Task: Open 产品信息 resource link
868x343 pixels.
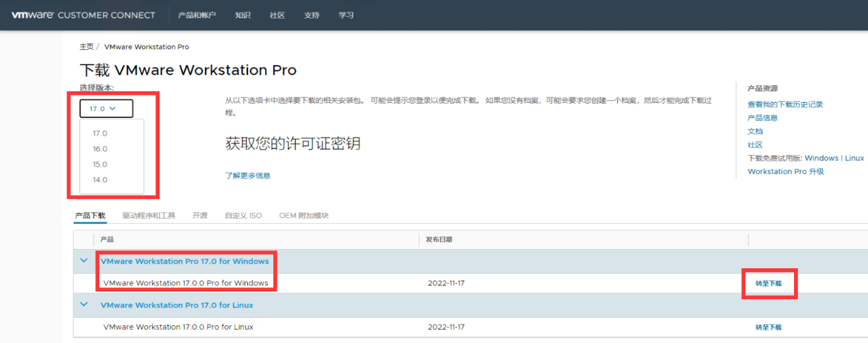Action: tap(762, 118)
